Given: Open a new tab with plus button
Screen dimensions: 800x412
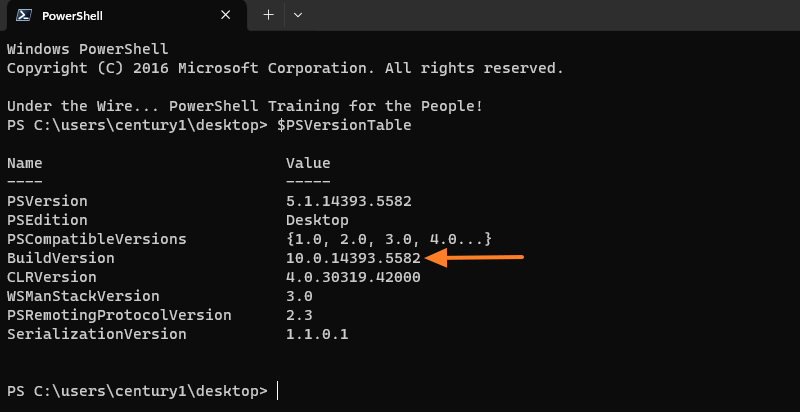Looking at the screenshot, I should [x=268, y=16].
